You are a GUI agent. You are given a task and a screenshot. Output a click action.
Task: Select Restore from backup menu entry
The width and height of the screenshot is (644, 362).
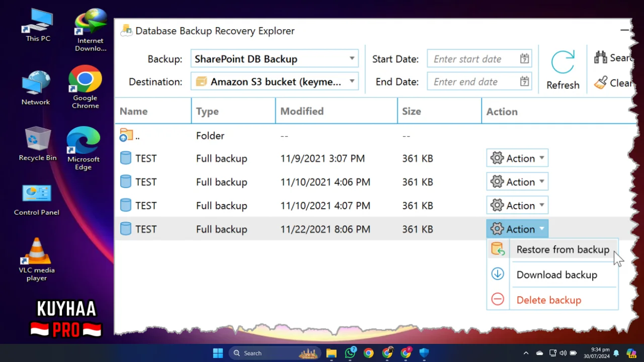[552, 249]
